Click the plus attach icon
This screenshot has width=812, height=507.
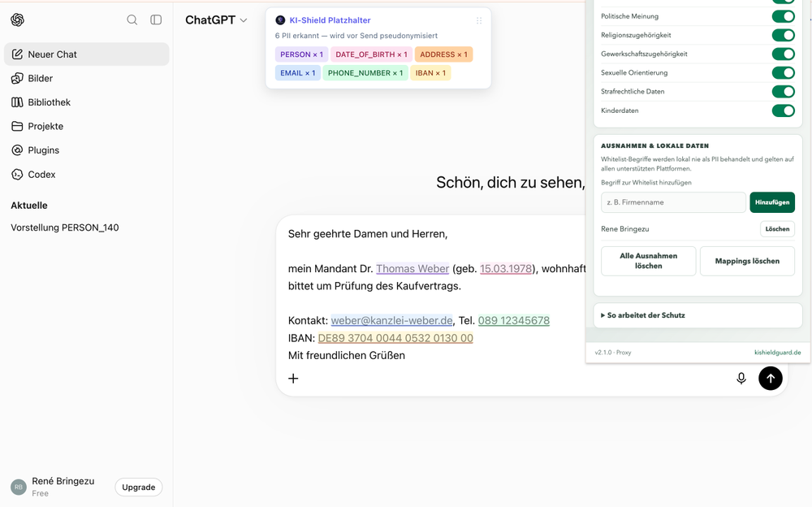pyautogui.click(x=293, y=379)
